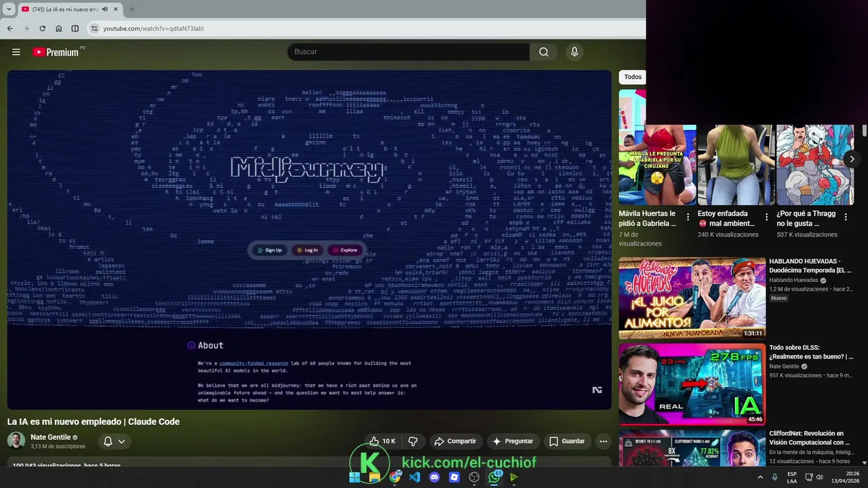Open a new browser tab
868x488 pixels.
point(132,9)
